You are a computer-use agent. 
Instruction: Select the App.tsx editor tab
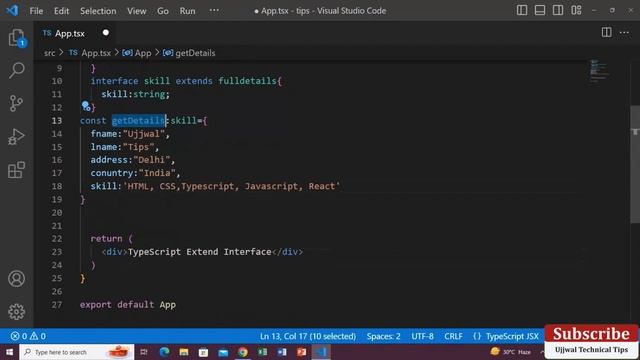point(69,33)
